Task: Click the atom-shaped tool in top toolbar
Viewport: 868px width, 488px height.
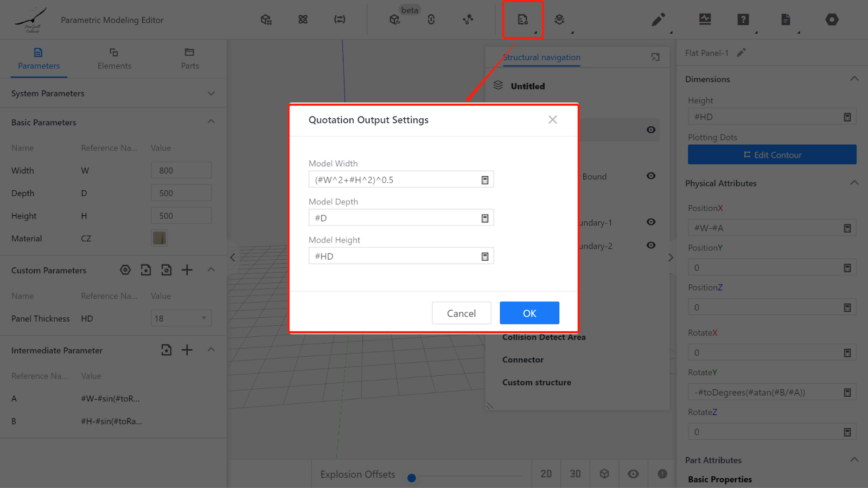Action: 303,20
